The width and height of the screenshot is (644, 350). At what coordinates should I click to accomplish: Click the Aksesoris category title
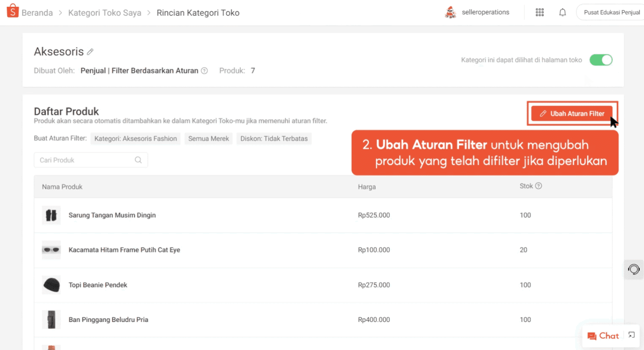(x=59, y=52)
